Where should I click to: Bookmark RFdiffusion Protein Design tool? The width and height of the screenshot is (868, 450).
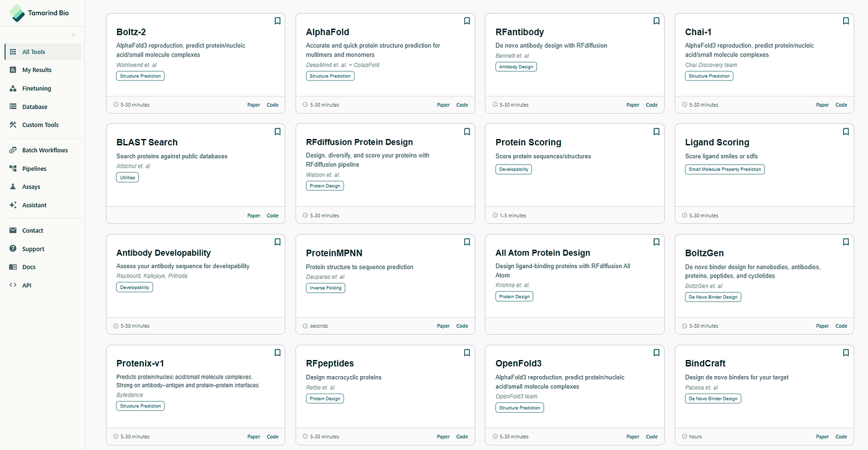467,132
